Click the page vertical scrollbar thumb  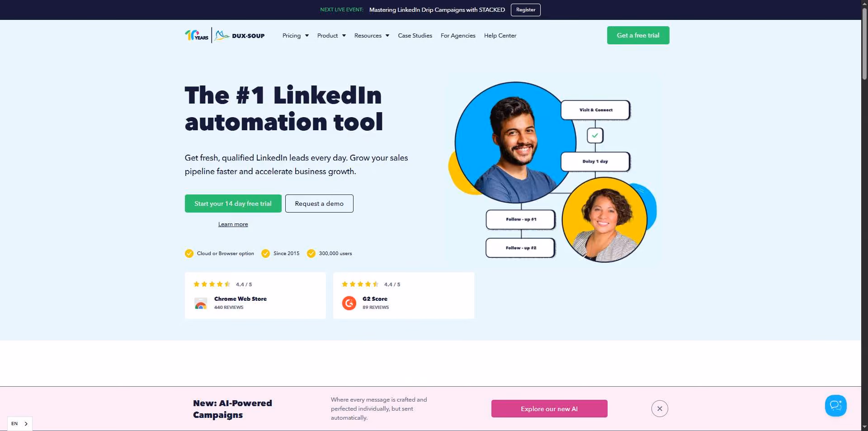pyautogui.click(x=864, y=44)
